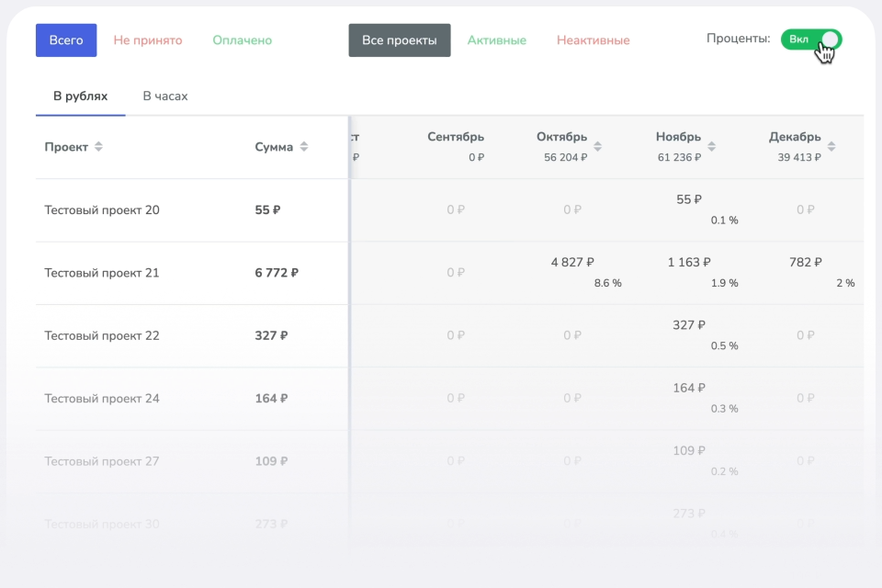Click the Сентябрь column header
Screen dimensions: 882x588
[456, 138]
